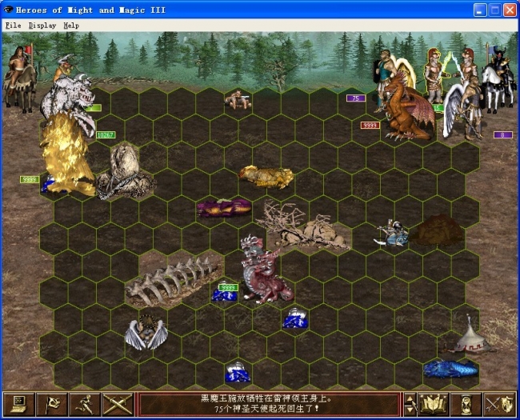Toggle auto-combat crossed swords button
520x420 pixels.
click(118, 404)
